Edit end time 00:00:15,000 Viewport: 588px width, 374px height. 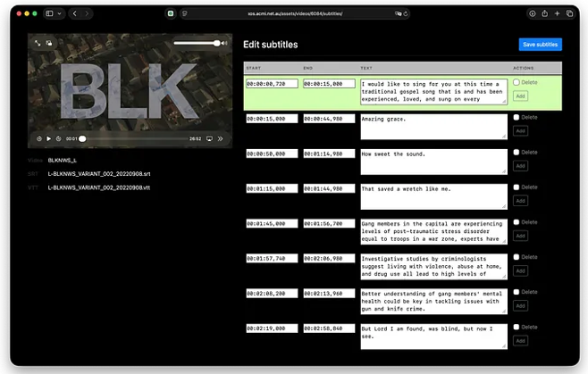(x=329, y=84)
